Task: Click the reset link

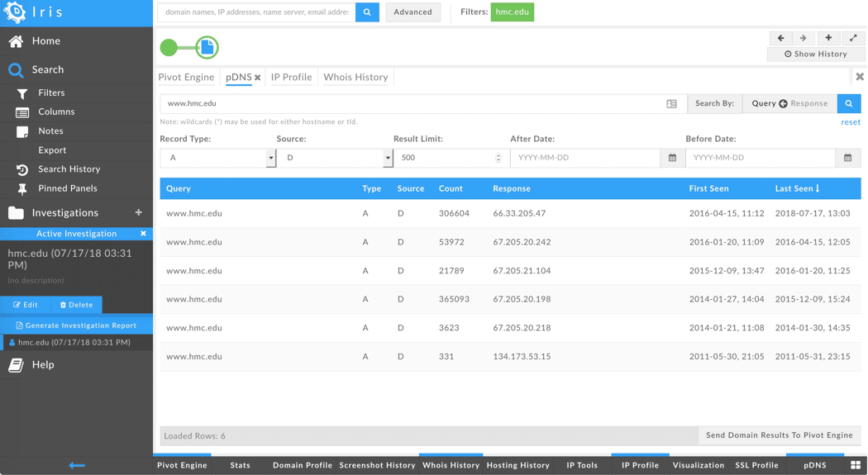Action: (x=851, y=122)
